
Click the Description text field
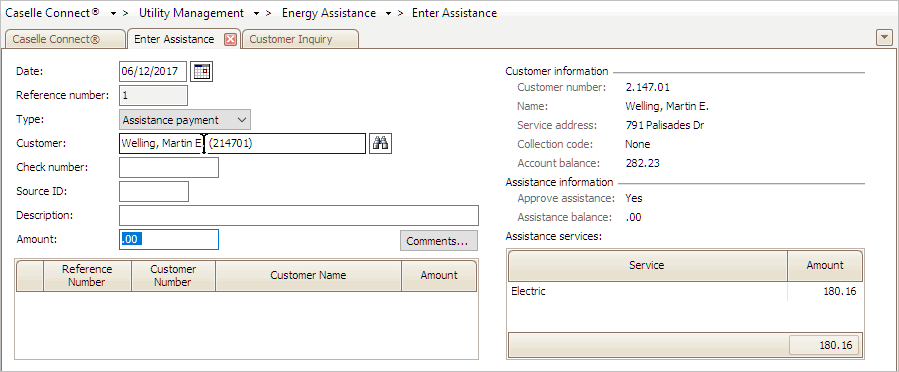[299, 216]
